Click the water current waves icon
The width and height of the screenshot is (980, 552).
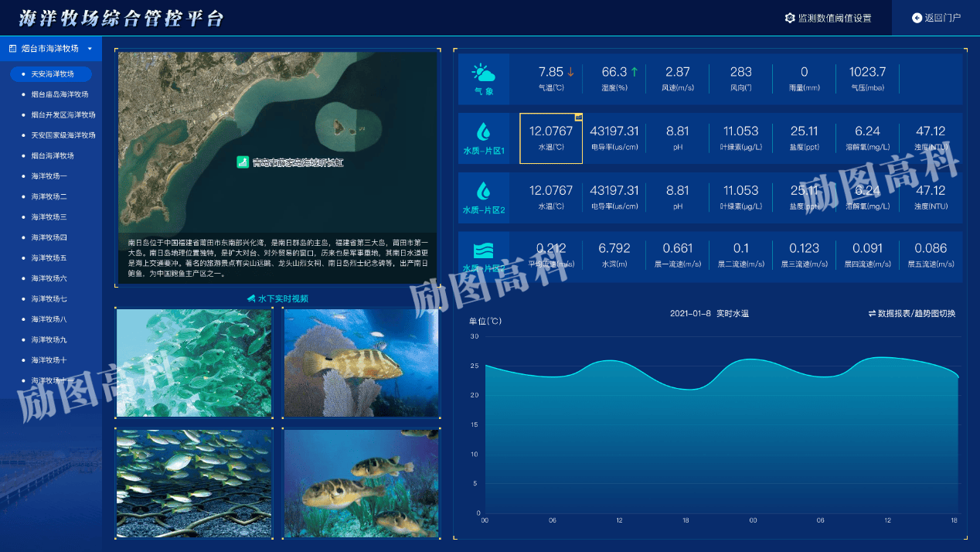point(484,250)
